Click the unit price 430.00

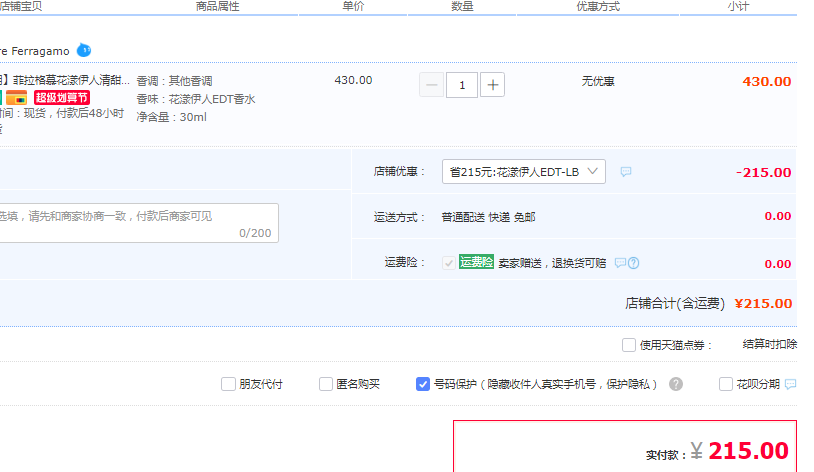tap(354, 80)
